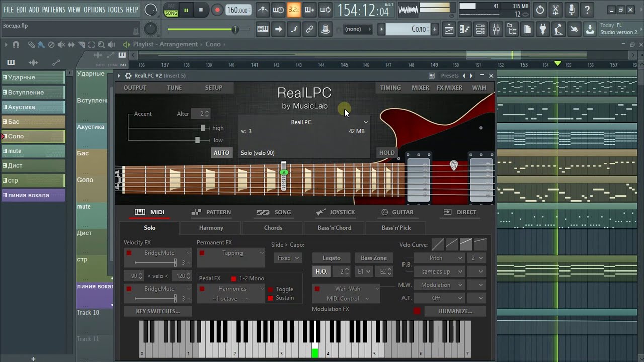
Task: Toggle the AUTO button in RealLPC
Action: click(221, 153)
